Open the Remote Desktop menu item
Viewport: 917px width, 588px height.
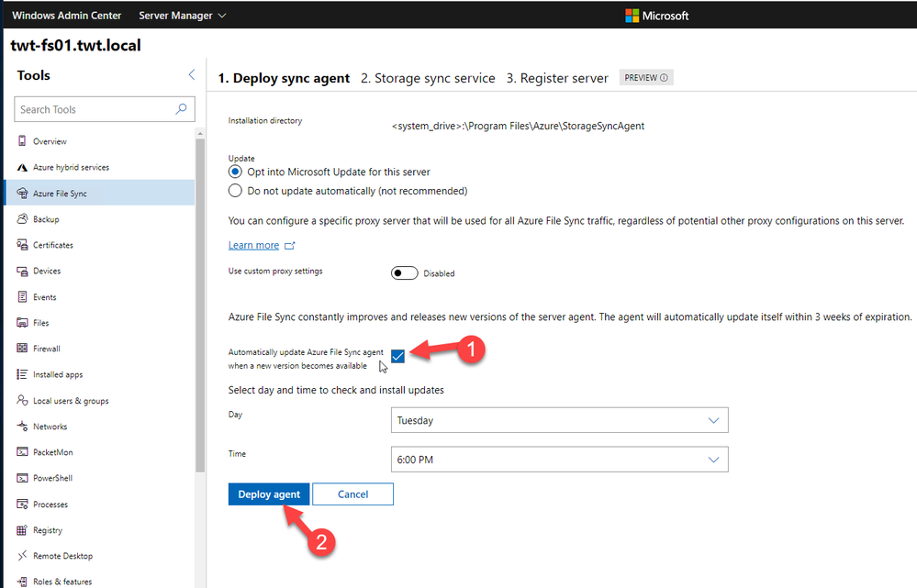click(99, 555)
